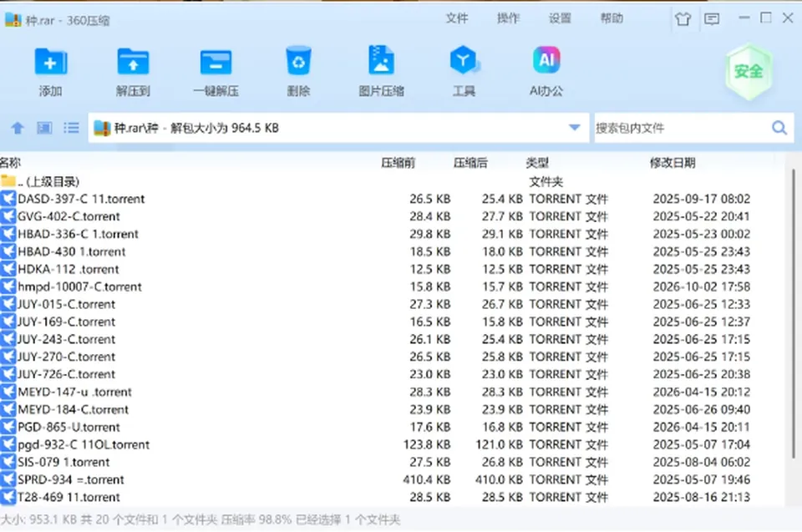802x532 pixels.
Task: Select the file HBAD-336-C 1.torrent
Action: (78, 234)
